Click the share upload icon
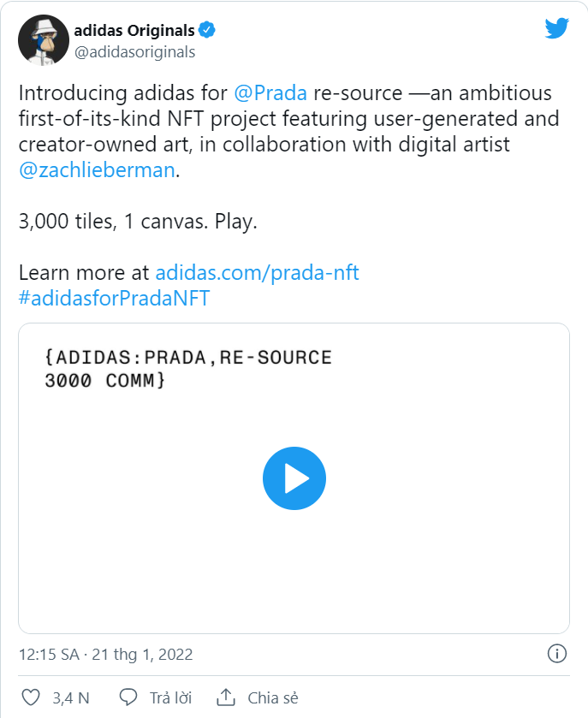The image size is (588, 718). coord(226,697)
